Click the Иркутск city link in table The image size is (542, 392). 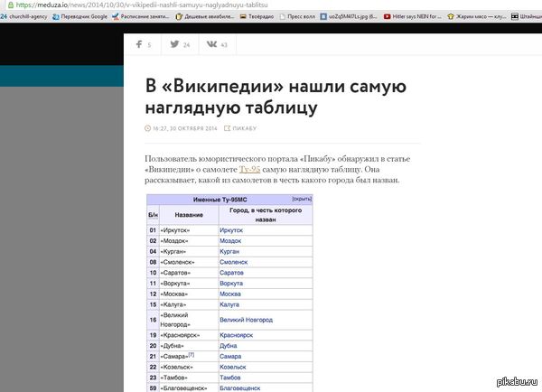(x=231, y=231)
